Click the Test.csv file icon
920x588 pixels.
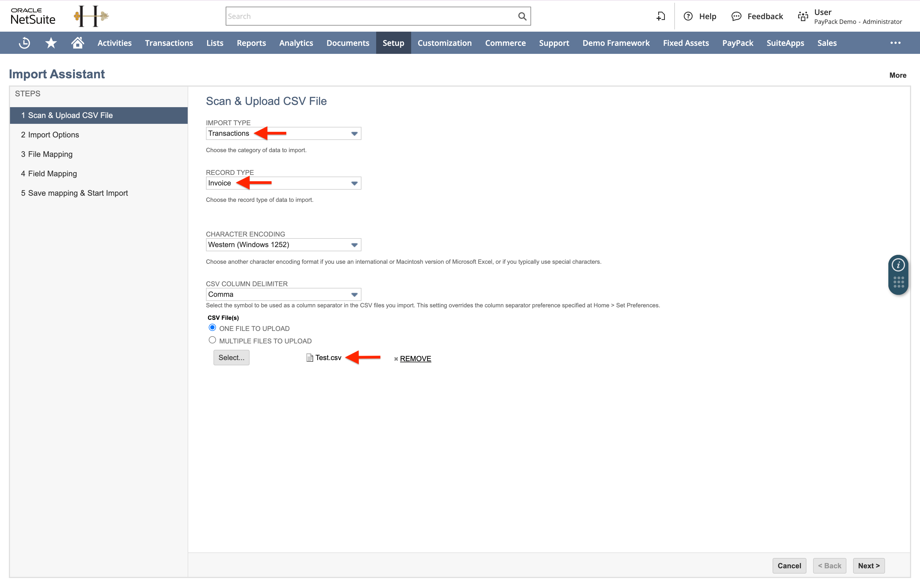pos(309,358)
